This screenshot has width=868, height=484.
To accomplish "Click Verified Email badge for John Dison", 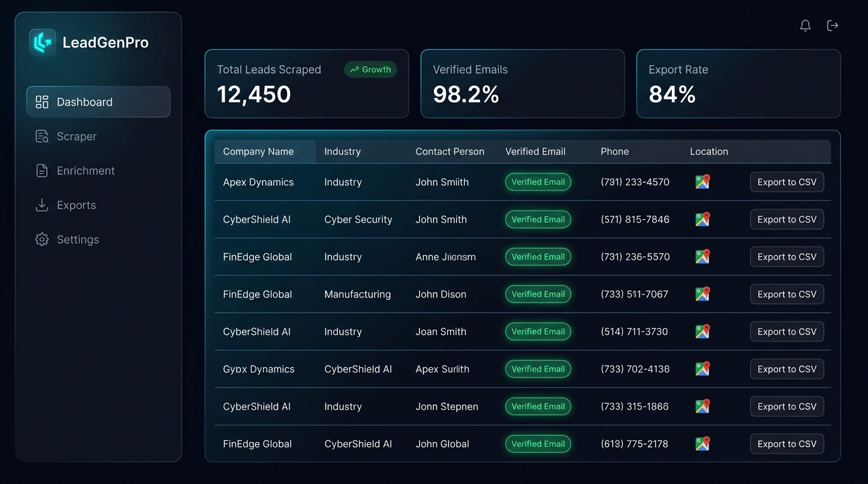I will point(538,294).
